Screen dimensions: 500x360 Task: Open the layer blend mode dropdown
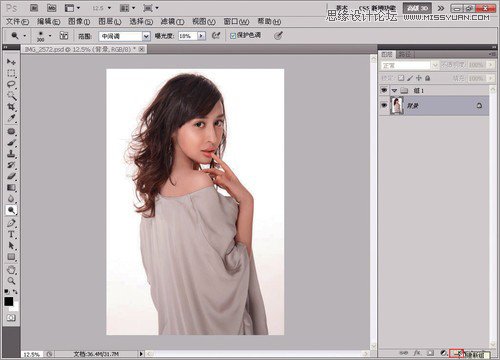(409, 65)
